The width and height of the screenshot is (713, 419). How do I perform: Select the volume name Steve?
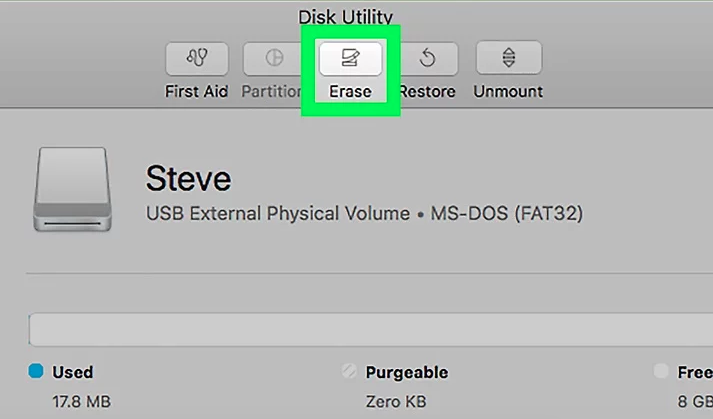(188, 178)
